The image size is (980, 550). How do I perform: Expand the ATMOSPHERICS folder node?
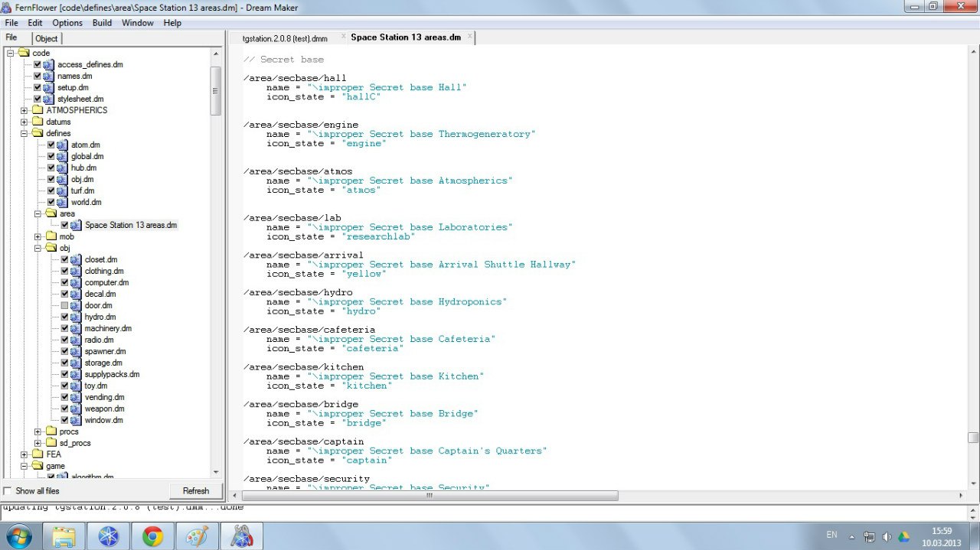pyautogui.click(x=24, y=110)
